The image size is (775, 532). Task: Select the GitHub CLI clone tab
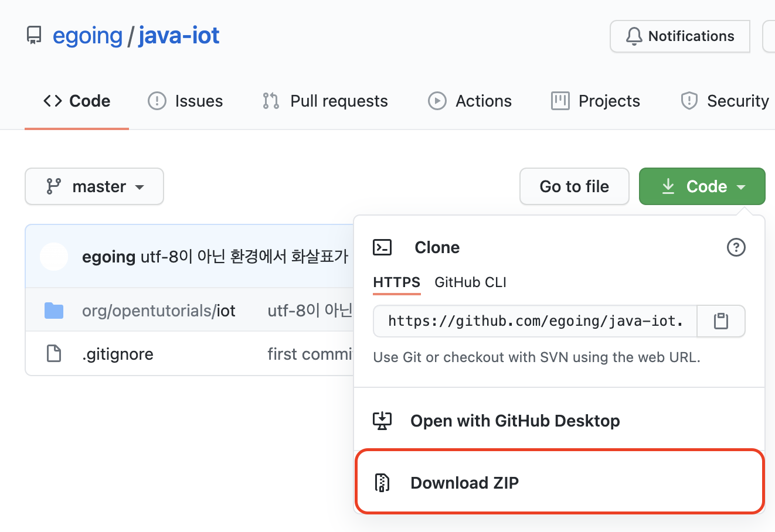point(470,282)
